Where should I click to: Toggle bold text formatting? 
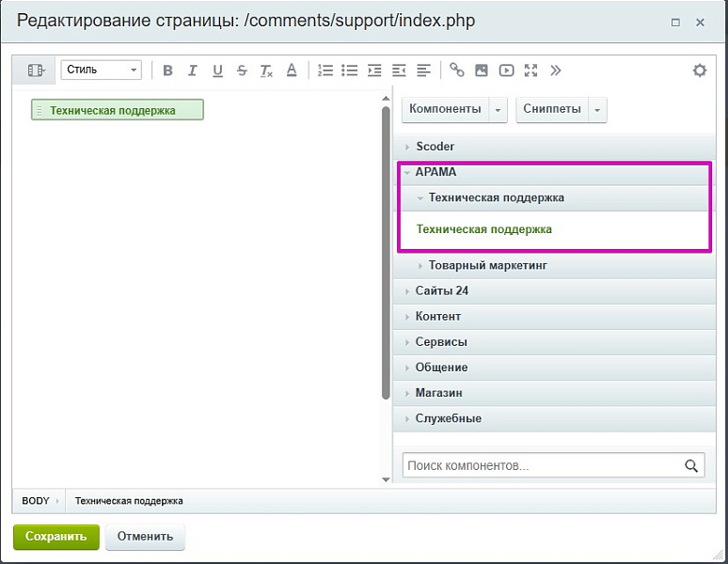[x=168, y=70]
